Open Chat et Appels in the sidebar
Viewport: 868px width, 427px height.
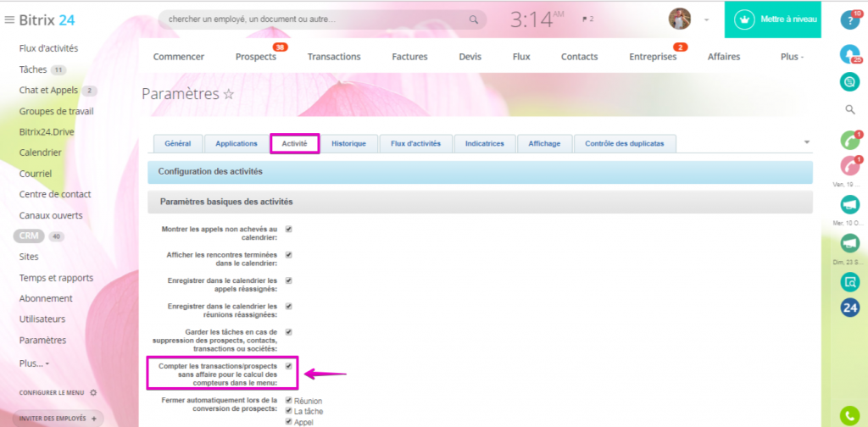pyautogui.click(x=48, y=90)
